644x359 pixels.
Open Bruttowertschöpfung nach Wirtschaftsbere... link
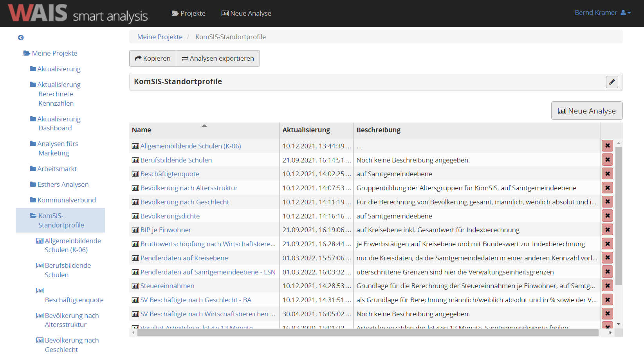(x=208, y=244)
